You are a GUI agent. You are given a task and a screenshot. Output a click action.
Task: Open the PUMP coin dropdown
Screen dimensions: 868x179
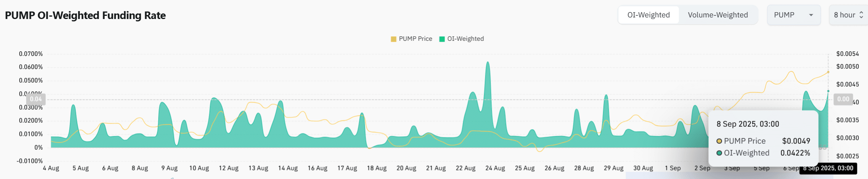pos(793,15)
